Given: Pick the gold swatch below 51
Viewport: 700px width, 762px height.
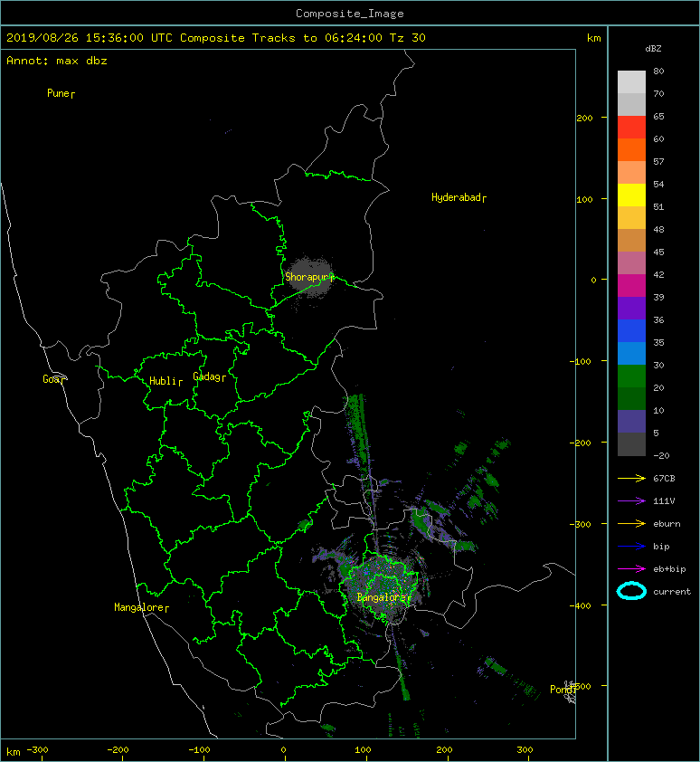Looking at the screenshot, I should (x=631, y=218).
